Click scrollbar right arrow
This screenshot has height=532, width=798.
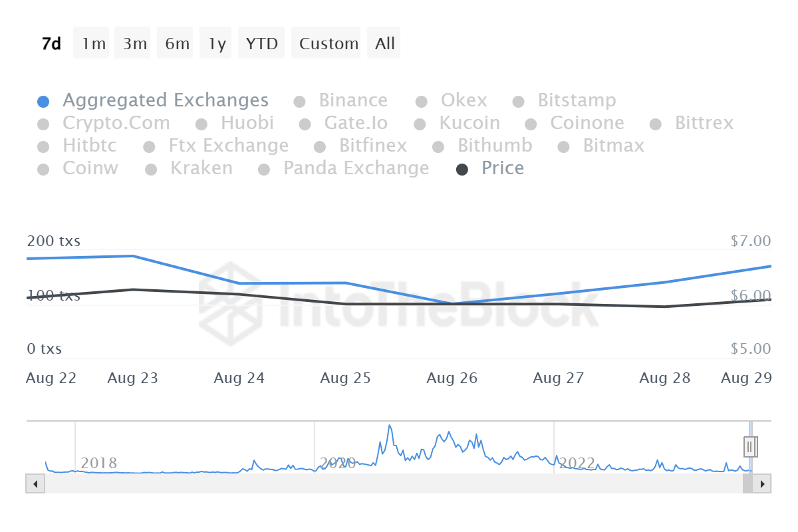(763, 483)
